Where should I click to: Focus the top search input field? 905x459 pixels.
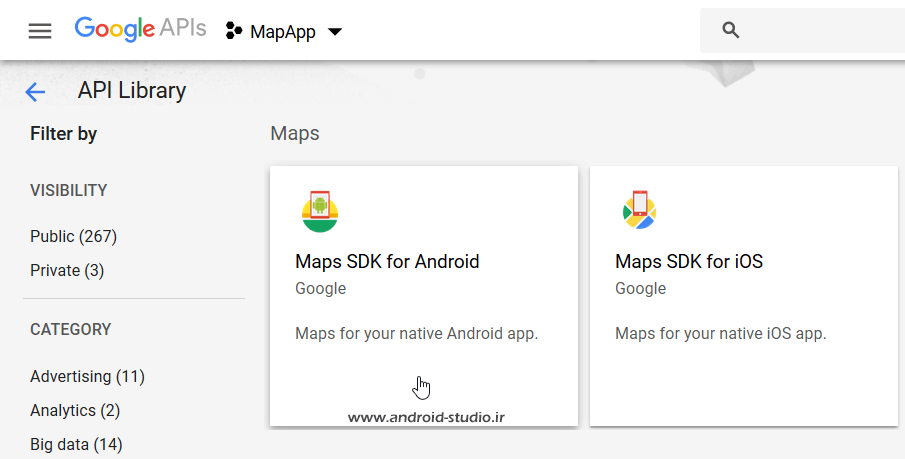click(802, 31)
